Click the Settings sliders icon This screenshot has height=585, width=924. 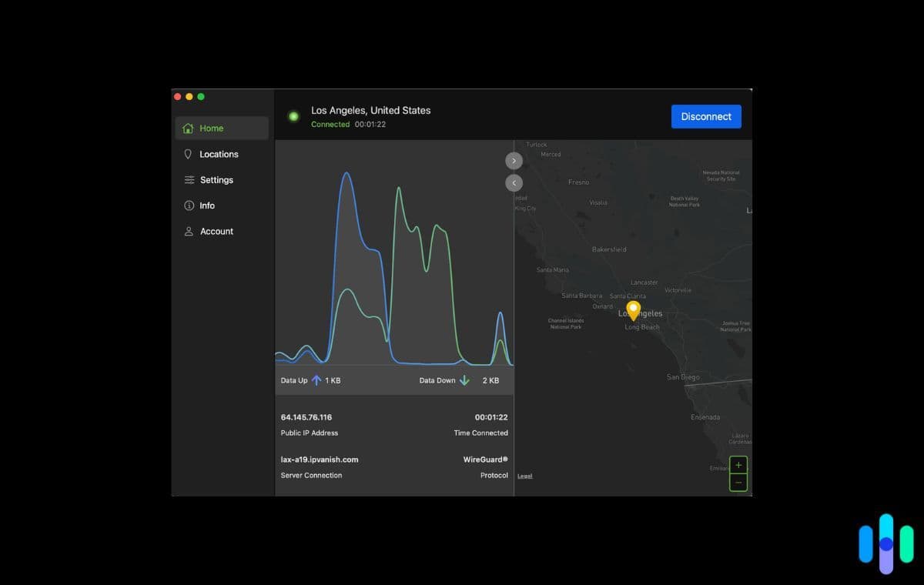click(x=189, y=180)
